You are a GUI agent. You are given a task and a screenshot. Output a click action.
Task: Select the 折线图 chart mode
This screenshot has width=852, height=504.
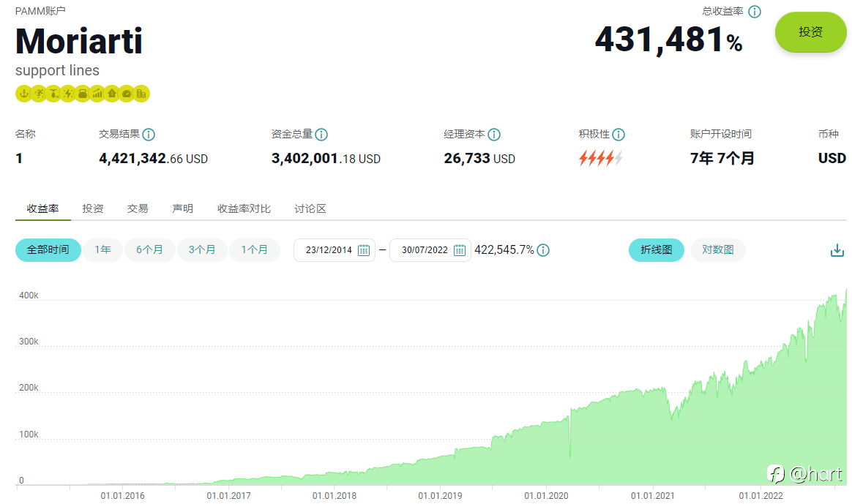coord(657,250)
